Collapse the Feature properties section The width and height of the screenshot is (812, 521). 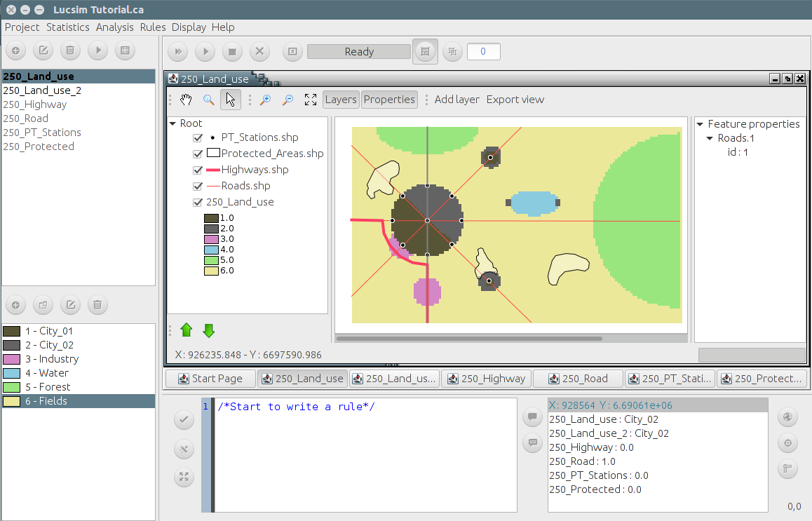click(x=698, y=124)
